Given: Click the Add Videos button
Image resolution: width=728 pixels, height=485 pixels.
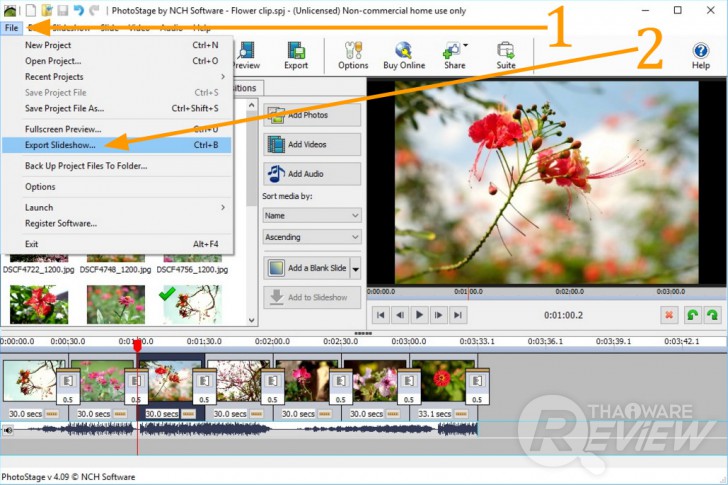Looking at the screenshot, I should (x=312, y=144).
